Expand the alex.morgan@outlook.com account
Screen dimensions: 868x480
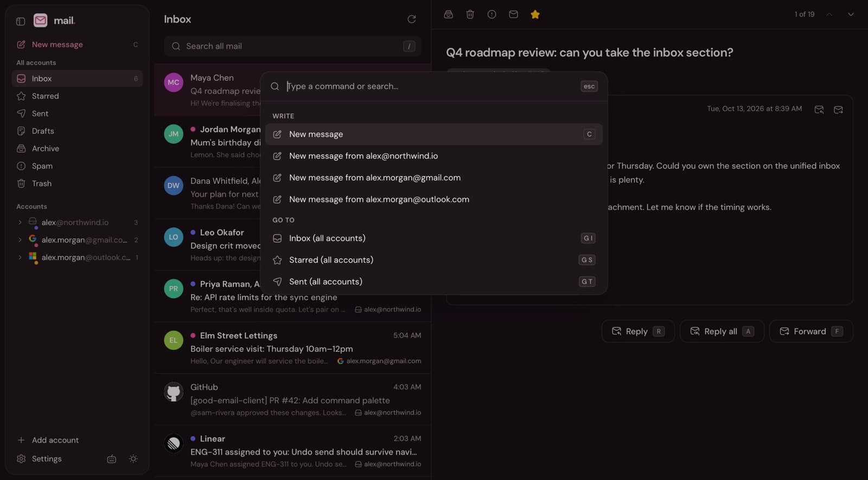[x=20, y=257]
